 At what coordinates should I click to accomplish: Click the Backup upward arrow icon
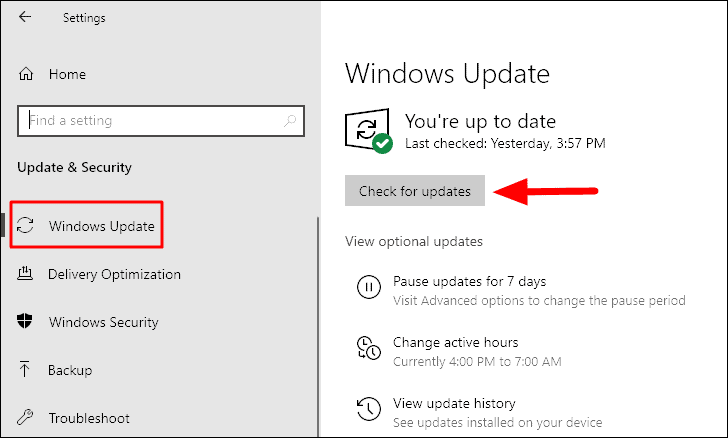tap(25, 369)
